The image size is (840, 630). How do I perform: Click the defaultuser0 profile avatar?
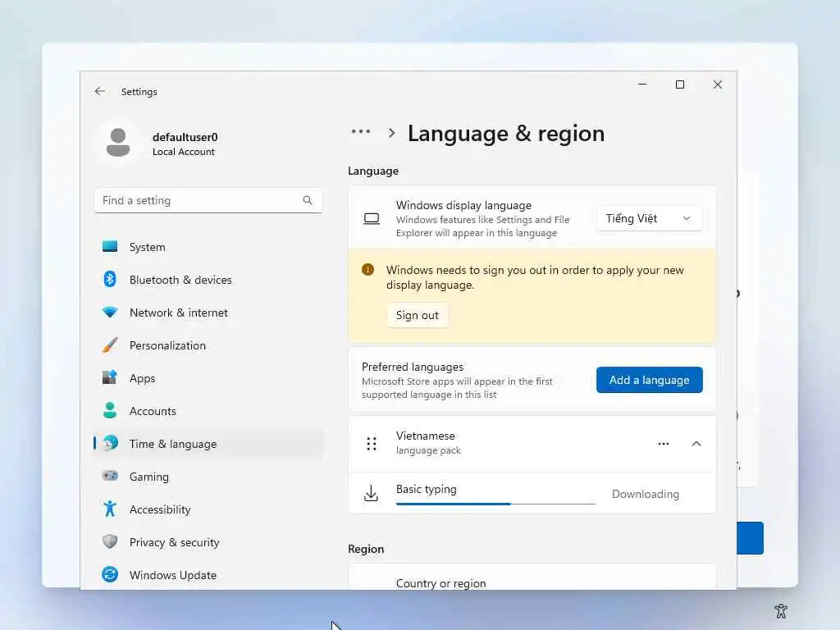pos(118,143)
